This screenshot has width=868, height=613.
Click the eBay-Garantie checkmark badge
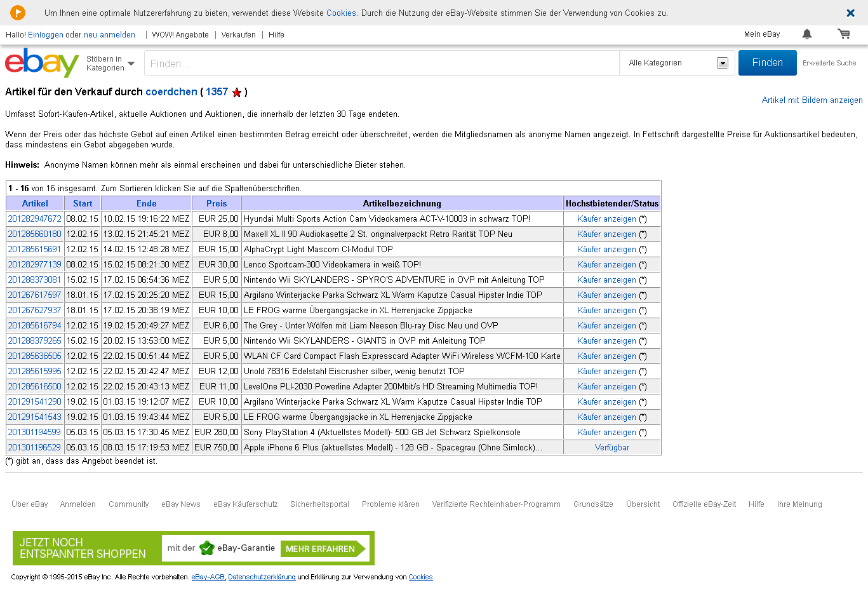(x=207, y=548)
